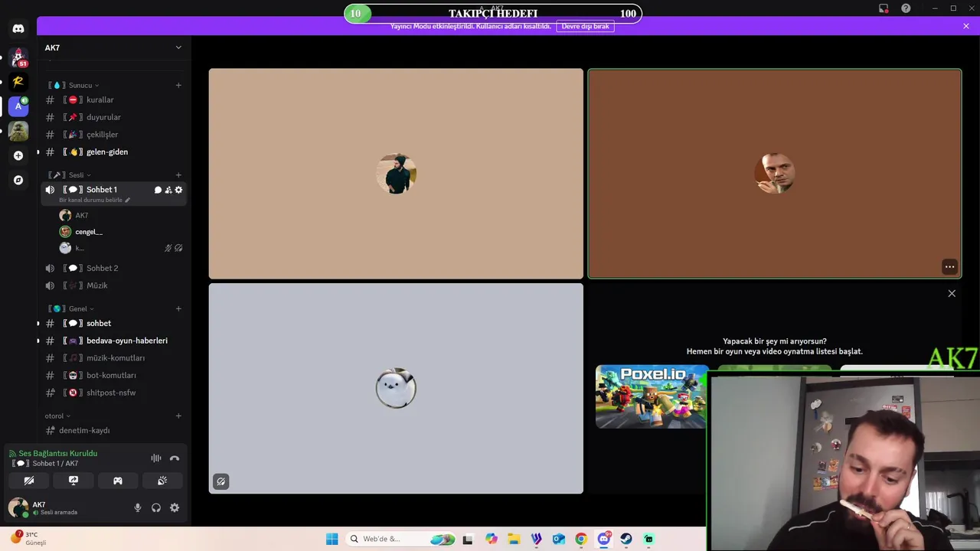Open denetim-kaydı channel
Viewport: 980px width, 551px height.
click(x=113, y=430)
